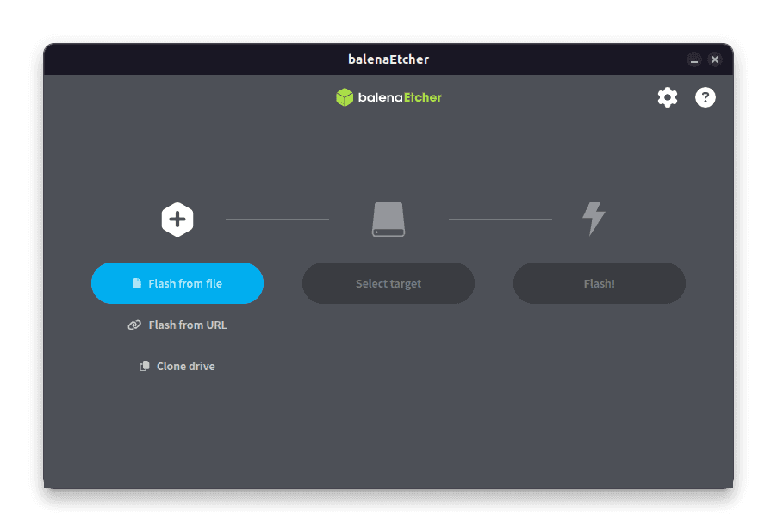Close the balenaEtcher window

[x=715, y=59]
